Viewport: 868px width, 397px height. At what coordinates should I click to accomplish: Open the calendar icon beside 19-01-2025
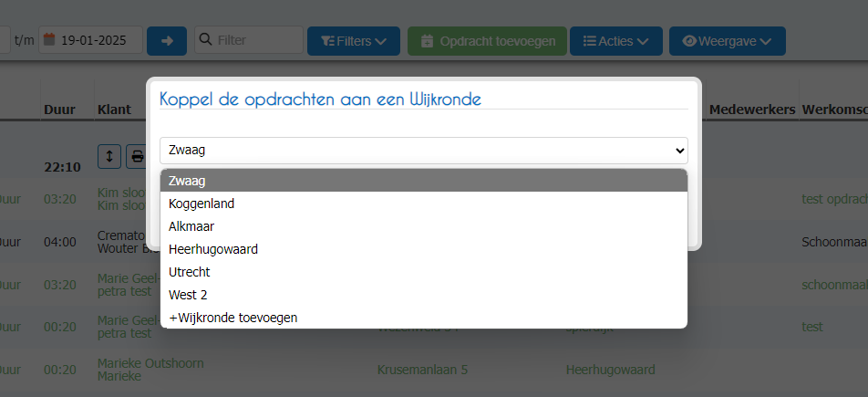pos(49,40)
